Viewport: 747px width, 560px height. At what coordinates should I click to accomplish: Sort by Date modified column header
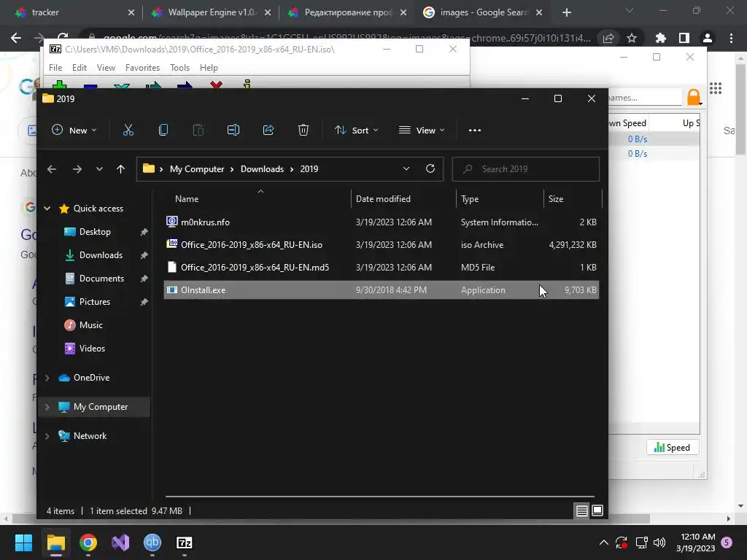tap(403, 199)
